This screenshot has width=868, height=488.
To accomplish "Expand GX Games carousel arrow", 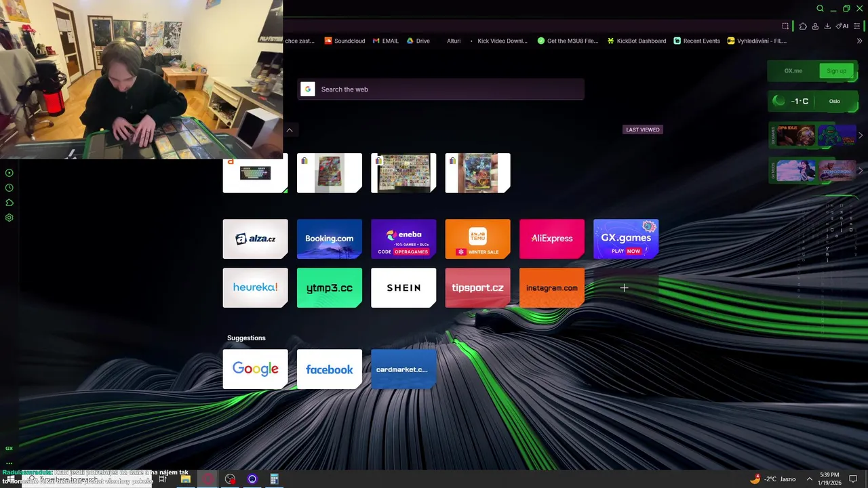I will pos(861,136).
